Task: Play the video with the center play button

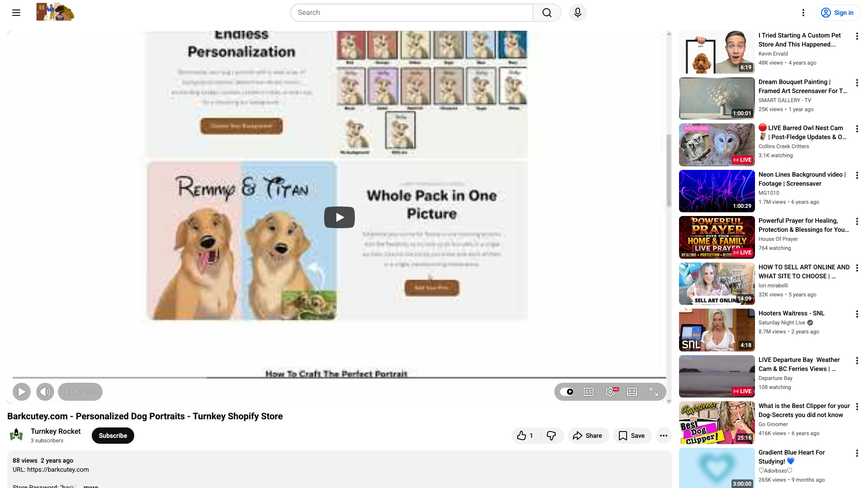Action: [340, 217]
